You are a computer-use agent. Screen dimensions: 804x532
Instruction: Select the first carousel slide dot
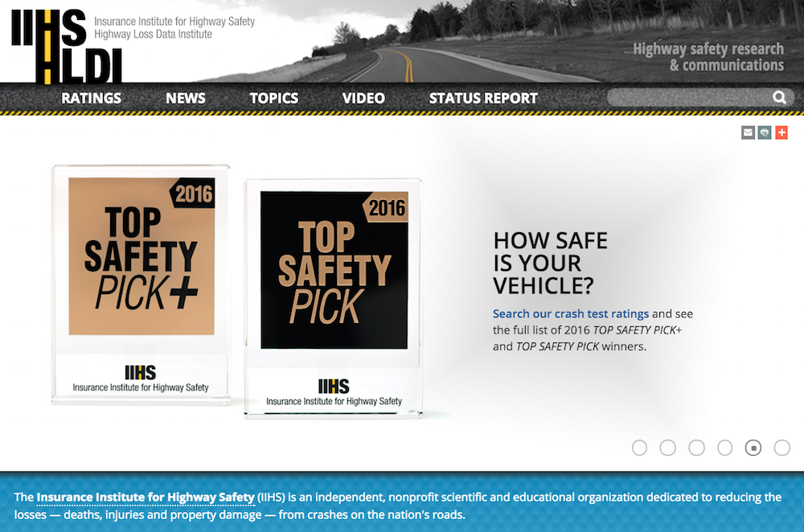[x=639, y=448]
